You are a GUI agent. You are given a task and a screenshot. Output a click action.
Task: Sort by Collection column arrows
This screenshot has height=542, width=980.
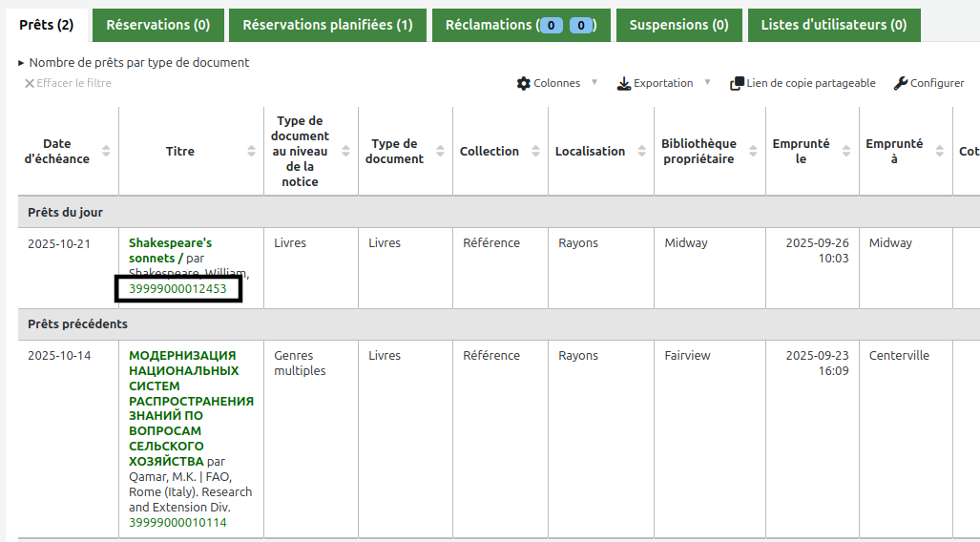pyautogui.click(x=535, y=151)
